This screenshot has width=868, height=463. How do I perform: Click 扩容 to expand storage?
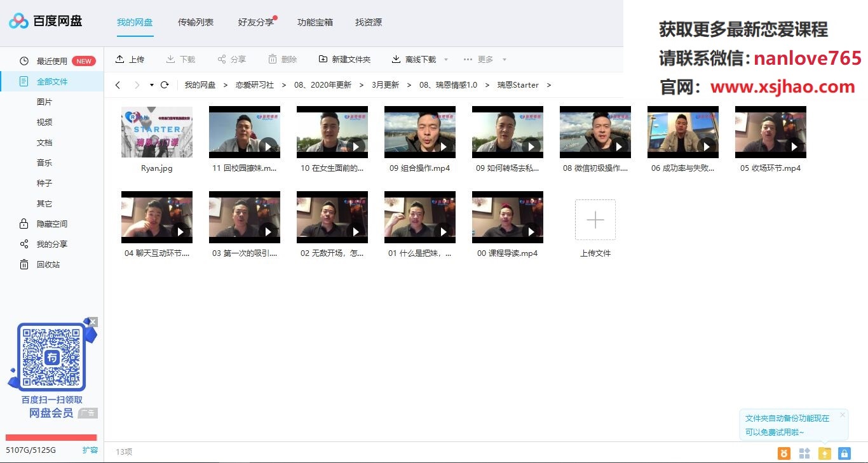point(90,450)
